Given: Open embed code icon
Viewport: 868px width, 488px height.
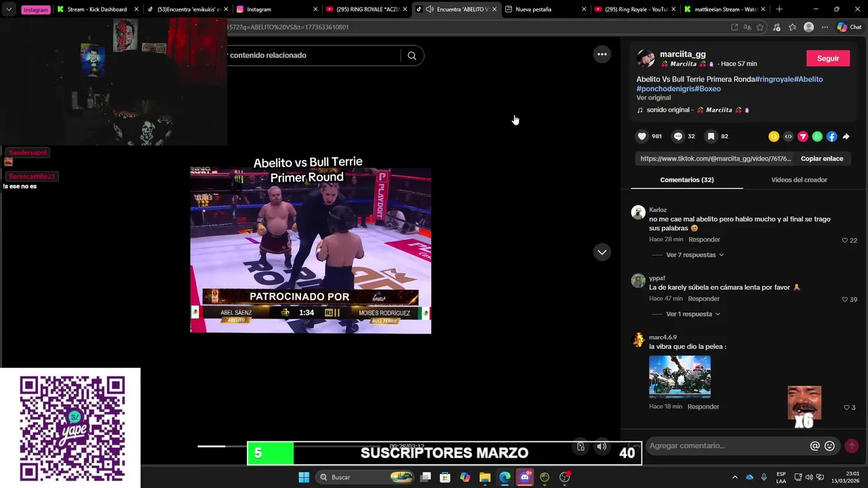Looking at the screenshot, I should [788, 136].
